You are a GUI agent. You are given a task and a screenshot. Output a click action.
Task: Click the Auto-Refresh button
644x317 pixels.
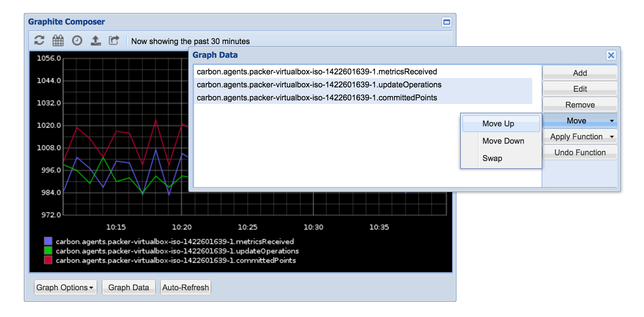[x=185, y=287]
